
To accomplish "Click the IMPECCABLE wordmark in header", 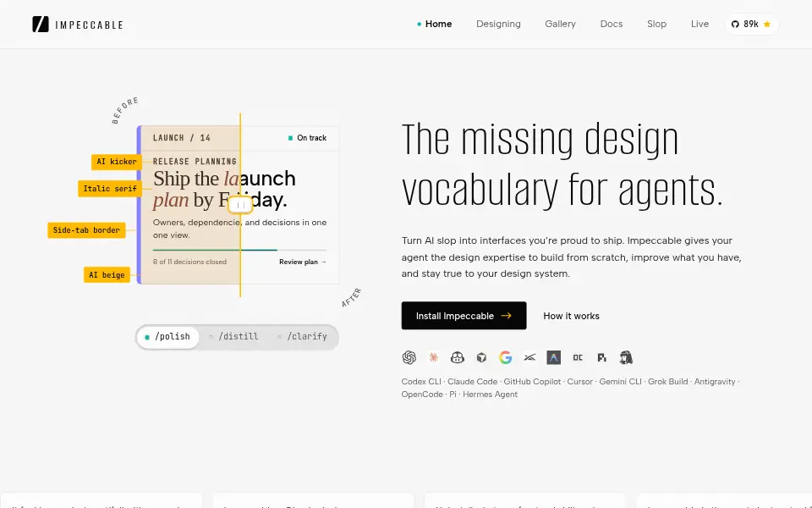I will pyautogui.click(x=89, y=25).
